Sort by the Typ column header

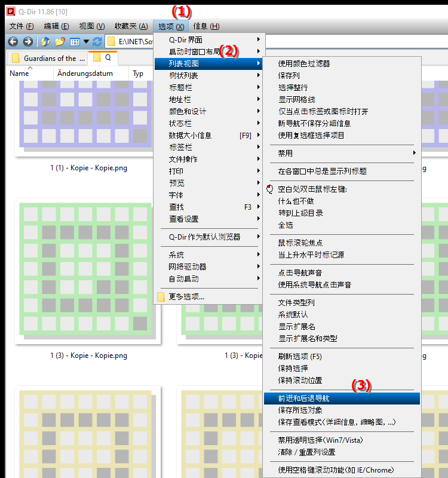tap(141, 73)
